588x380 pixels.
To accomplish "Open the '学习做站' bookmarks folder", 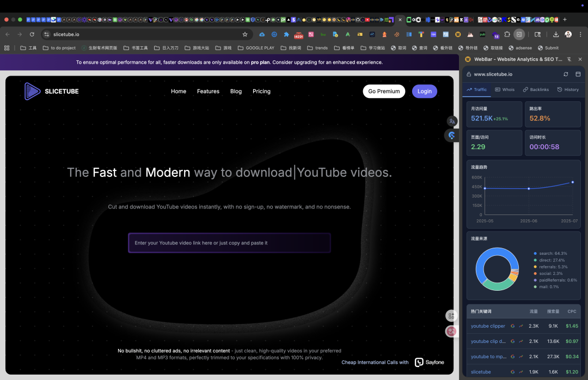I will point(373,48).
